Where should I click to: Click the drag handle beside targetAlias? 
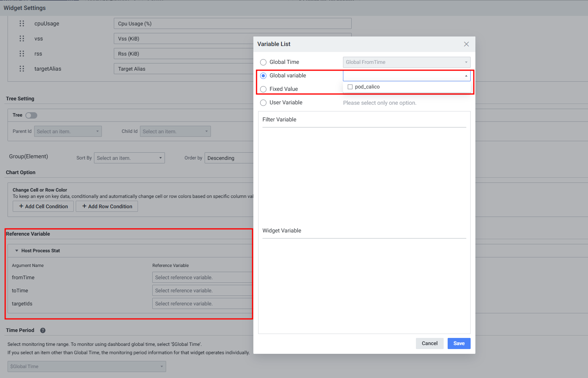pyautogui.click(x=22, y=69)
